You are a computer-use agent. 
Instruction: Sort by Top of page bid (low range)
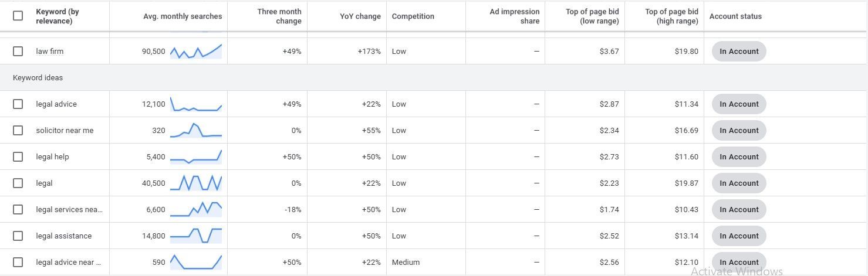coord(592,16)
